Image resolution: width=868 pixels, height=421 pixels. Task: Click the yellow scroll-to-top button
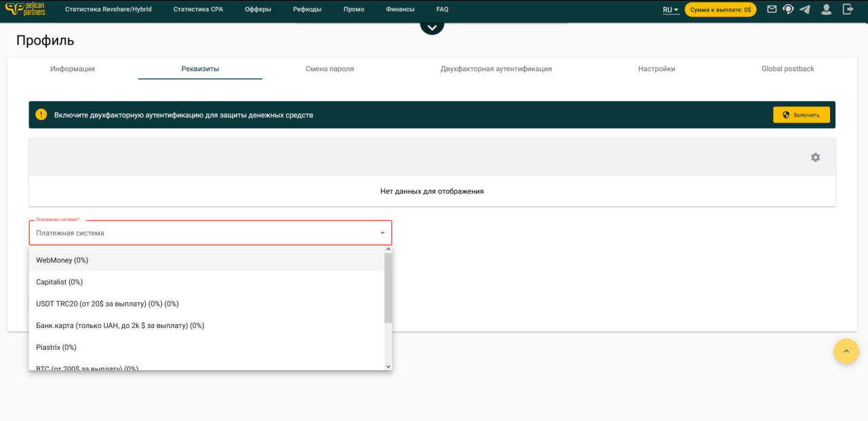(846, 351)
